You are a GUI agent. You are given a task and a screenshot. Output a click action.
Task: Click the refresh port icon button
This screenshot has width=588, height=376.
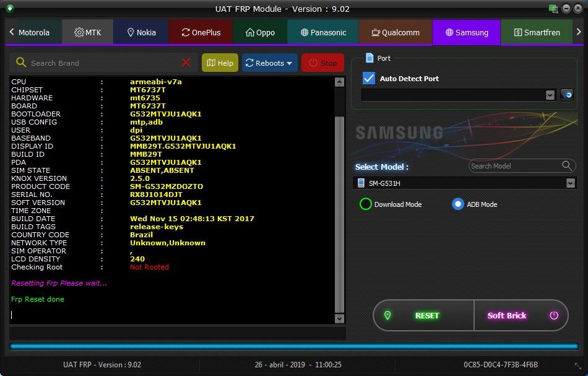(x=567, y=95)
